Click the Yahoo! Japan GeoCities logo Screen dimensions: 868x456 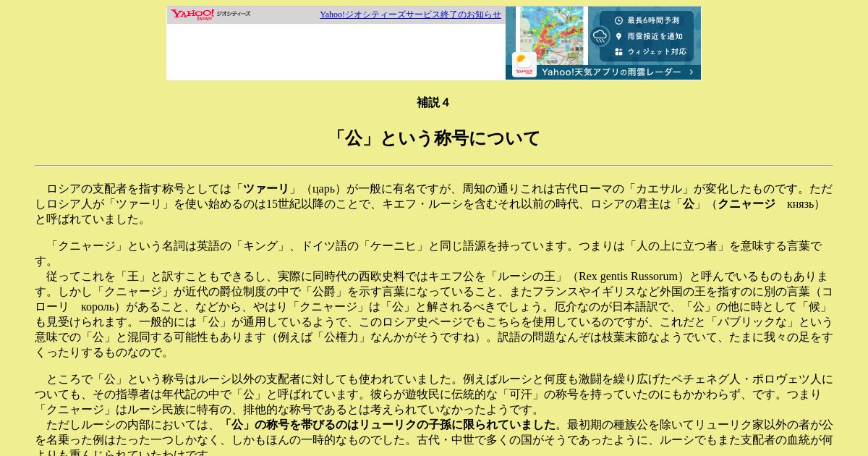[x=210, y=14]
